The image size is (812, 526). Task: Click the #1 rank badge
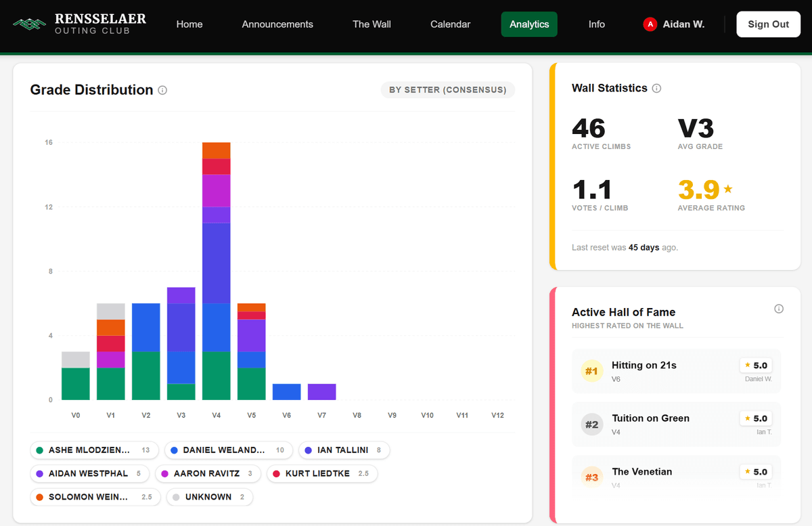coord(592,371)
